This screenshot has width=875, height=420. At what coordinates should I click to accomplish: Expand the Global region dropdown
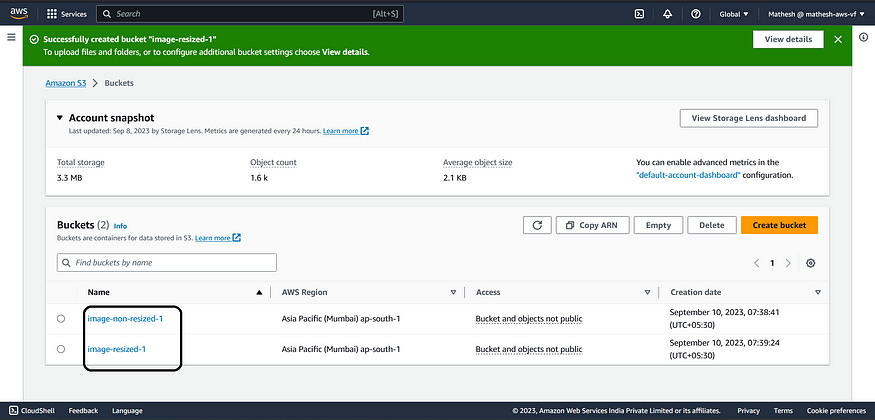point(734,14)
